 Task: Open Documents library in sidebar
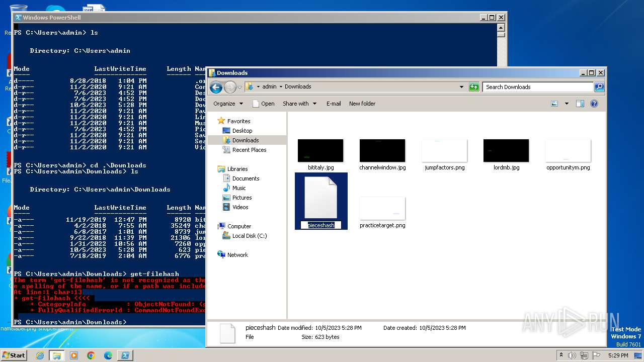click(x=246, y=178)
